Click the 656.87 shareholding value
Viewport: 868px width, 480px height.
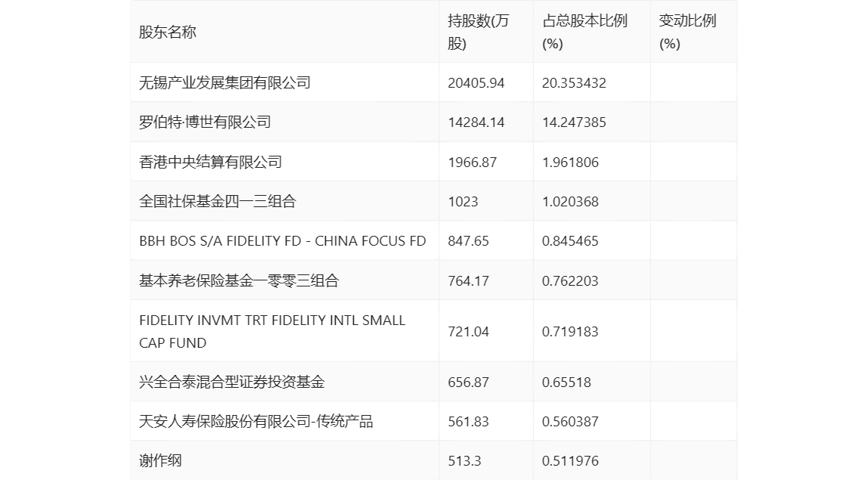point(468,382)
